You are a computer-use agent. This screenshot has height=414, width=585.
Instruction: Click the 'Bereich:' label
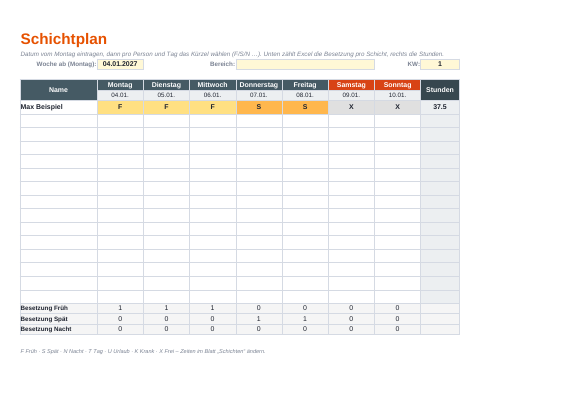222,64
